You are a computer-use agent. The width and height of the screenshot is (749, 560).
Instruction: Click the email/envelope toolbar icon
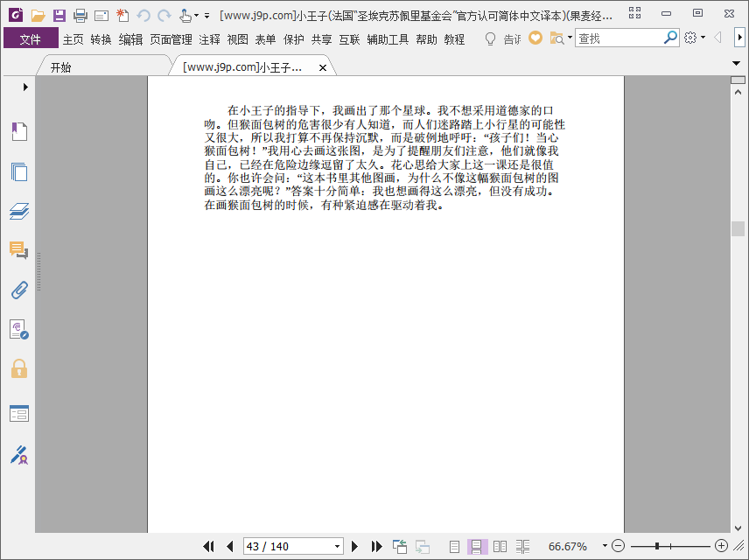pyautogui.click(x=101, y=17)
